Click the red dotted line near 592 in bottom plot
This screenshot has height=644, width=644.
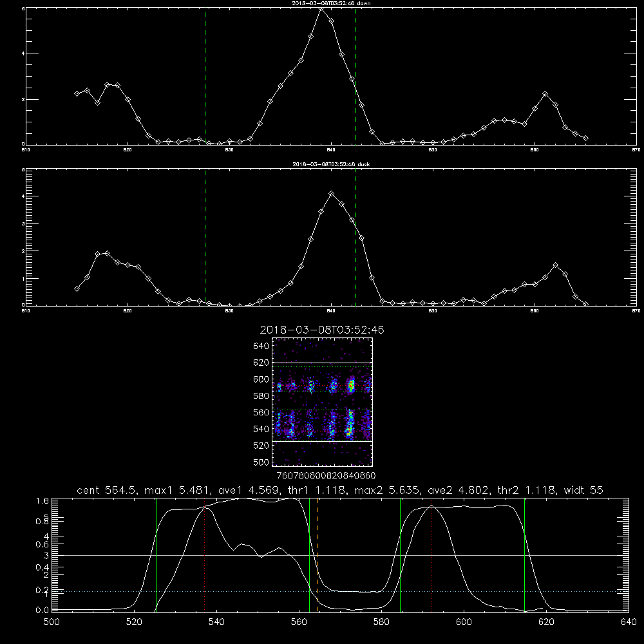(x=431, y=554)
